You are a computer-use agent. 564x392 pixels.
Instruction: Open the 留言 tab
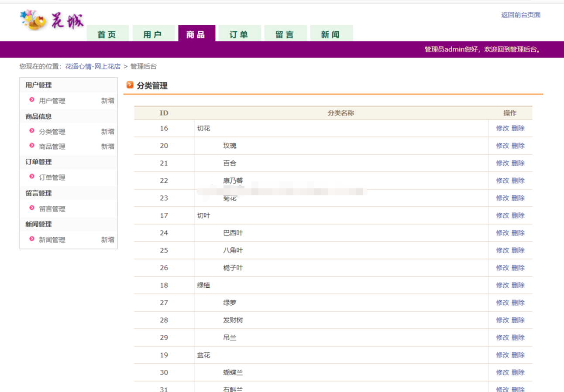285,34
